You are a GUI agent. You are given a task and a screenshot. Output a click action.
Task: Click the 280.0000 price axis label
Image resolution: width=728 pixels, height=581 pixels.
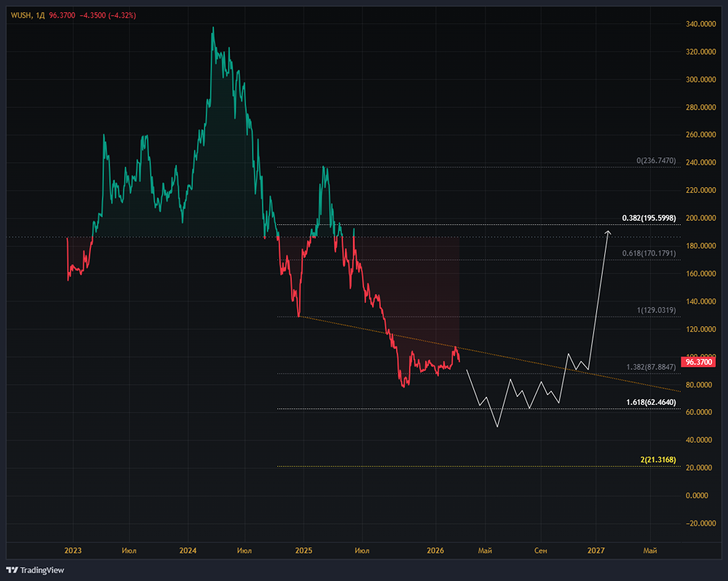pyautogui.click(x=700, y=107)
